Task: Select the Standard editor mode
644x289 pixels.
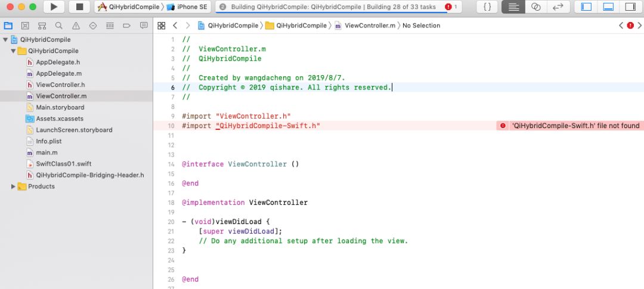Action: 513,7
